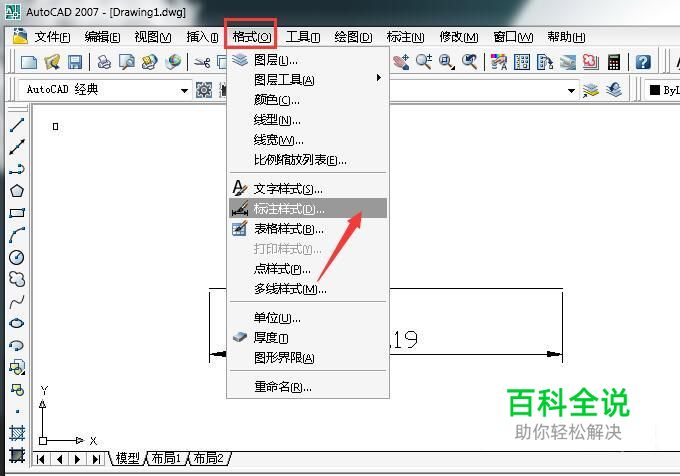Click the Plot Preview icon

[x=127, y=62]
